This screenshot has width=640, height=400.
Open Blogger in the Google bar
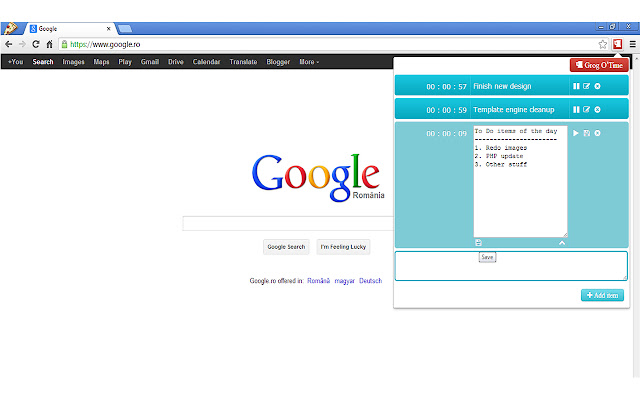(x=278, y=62)
